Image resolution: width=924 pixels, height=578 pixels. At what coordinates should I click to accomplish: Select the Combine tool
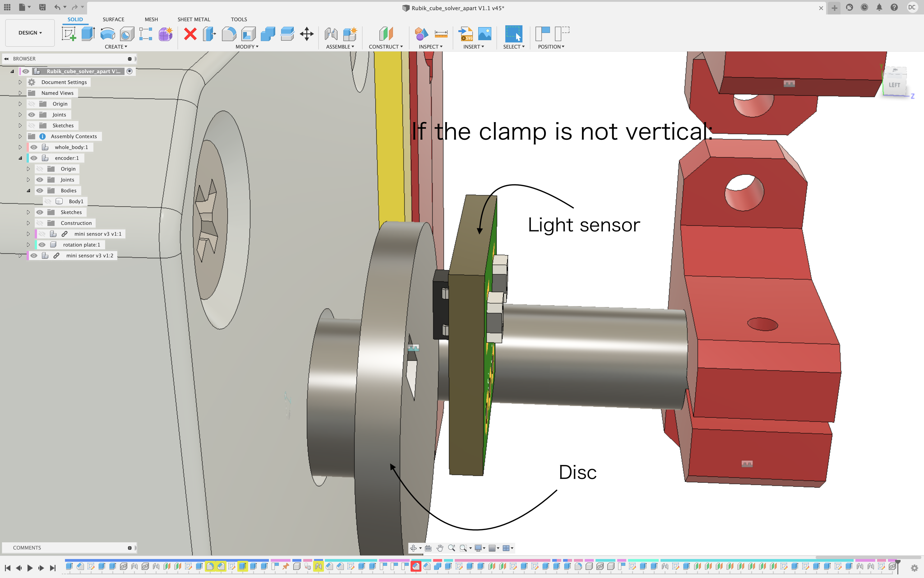pos(268,34)
